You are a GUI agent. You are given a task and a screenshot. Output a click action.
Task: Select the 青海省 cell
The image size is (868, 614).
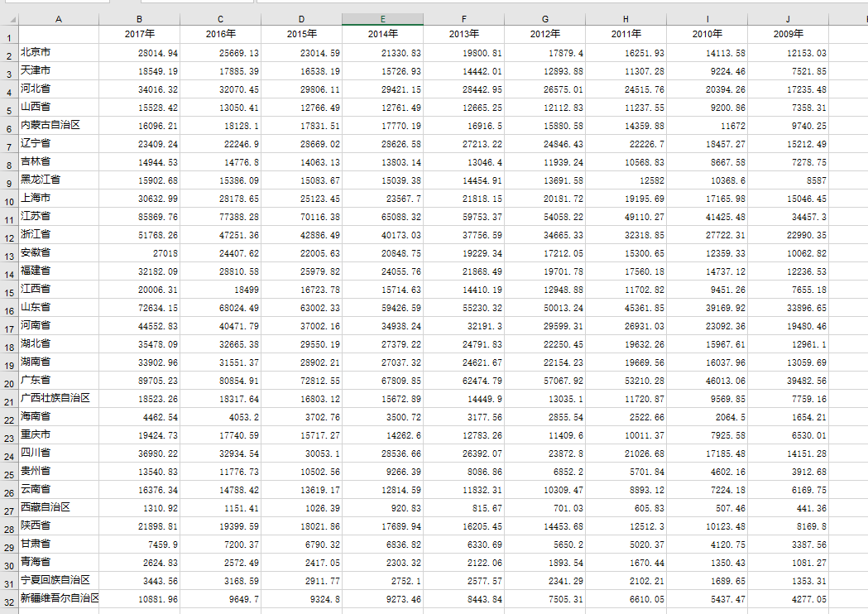pos(59,563)
